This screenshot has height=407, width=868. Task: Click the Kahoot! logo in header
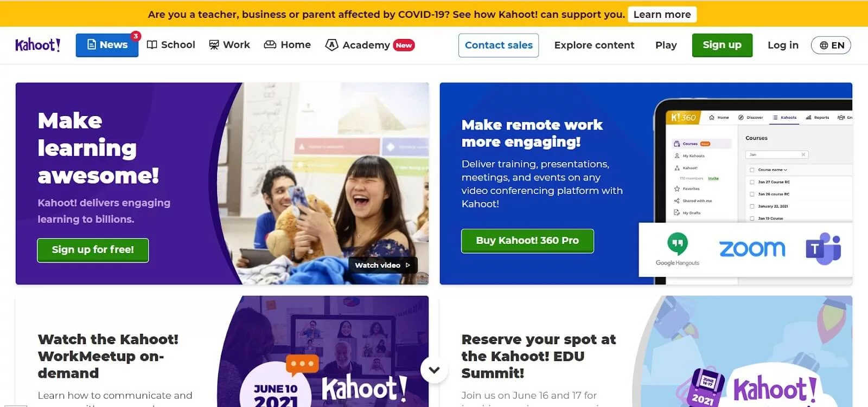click(38, 45)
